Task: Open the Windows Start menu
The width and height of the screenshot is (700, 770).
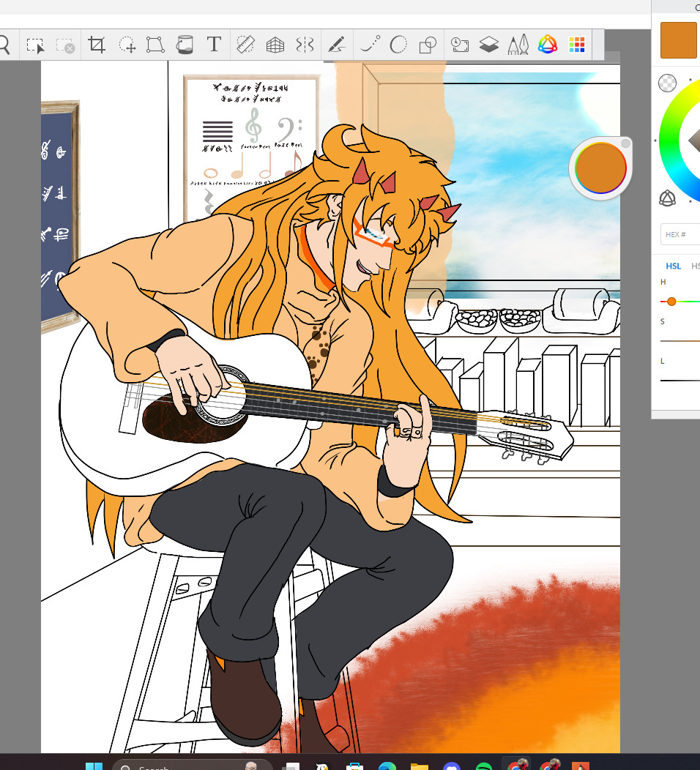Action: click(x=94, y=766)
